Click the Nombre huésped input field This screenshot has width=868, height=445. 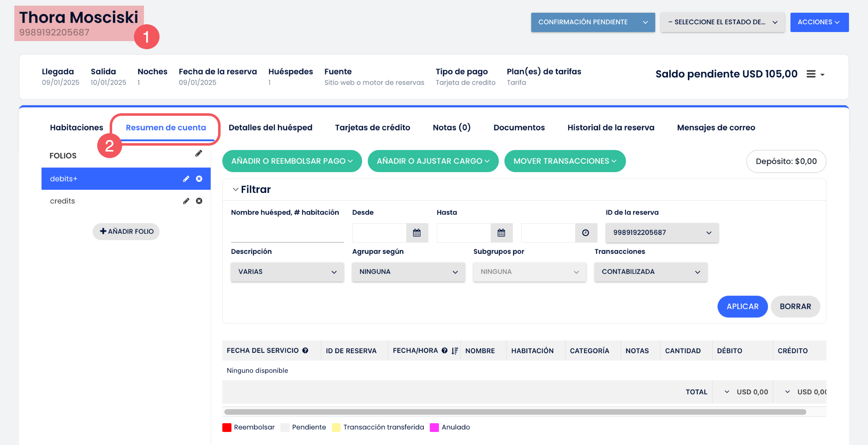(x=287, y=233)
